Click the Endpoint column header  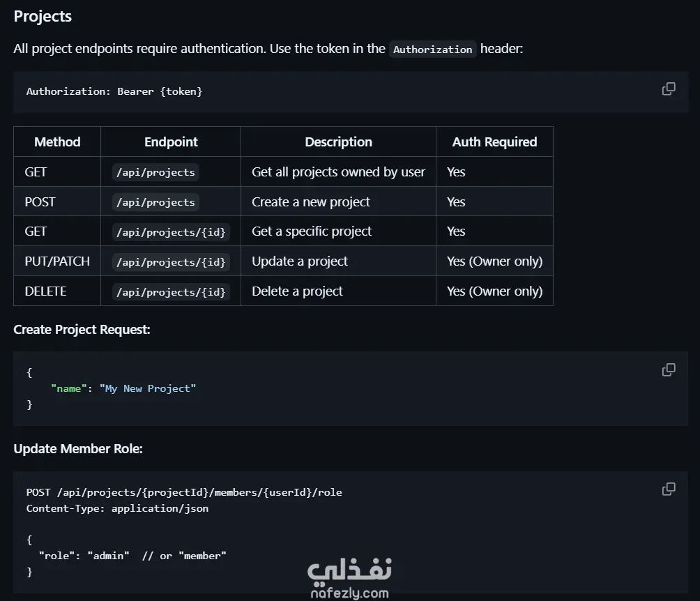[x=171, y=142]
